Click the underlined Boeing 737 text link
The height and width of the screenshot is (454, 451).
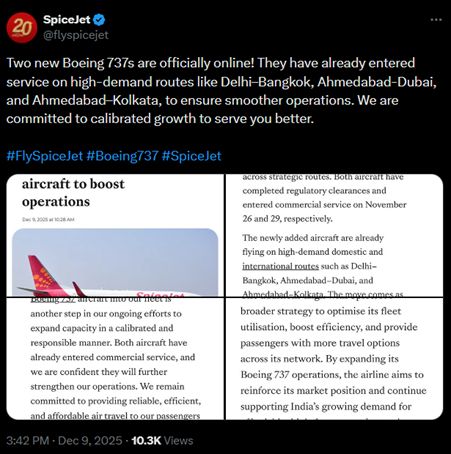point(53,300)
